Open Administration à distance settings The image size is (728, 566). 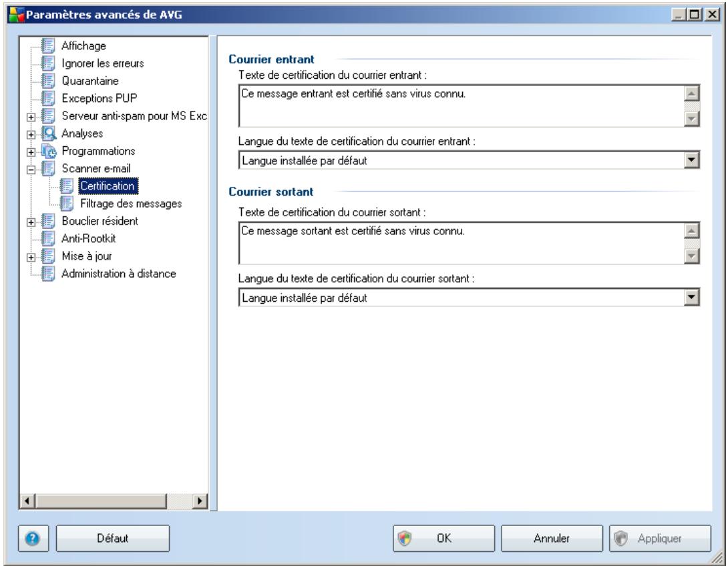[x=119, y=273]
